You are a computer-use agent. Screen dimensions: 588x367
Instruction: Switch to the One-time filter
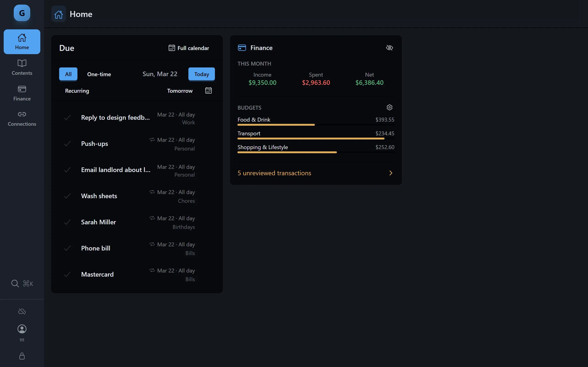pyautogui.click(x=99, y=74)
